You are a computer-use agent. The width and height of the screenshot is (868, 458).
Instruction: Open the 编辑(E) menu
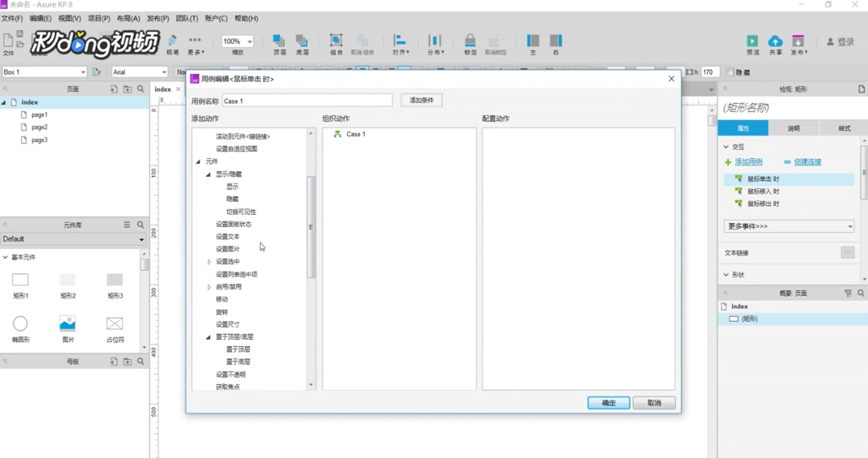(x=41, y=19)
